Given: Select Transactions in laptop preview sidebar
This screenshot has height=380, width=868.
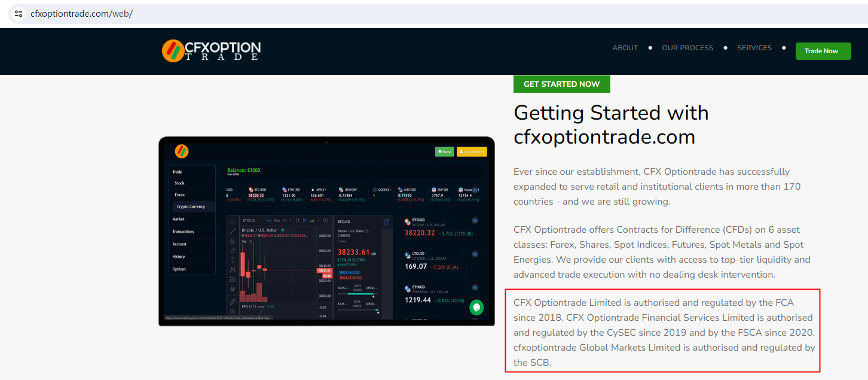Looking at the screenshot, I should [x=183, y=232].
